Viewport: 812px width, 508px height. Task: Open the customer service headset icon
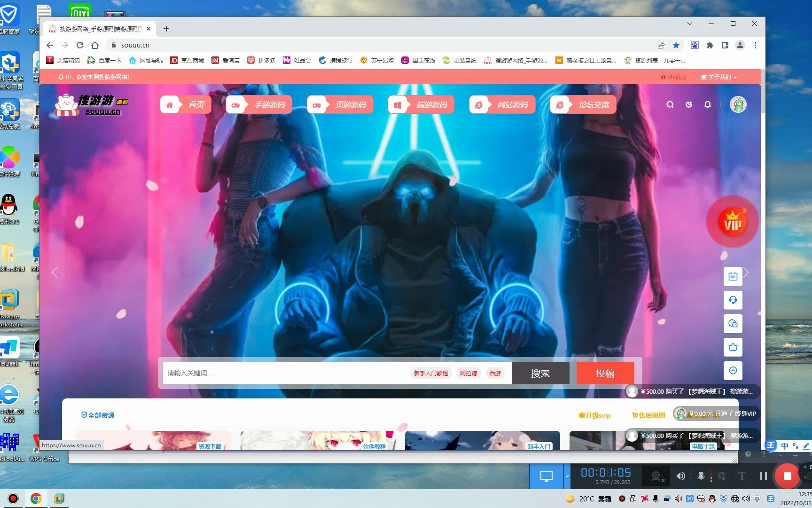tap(733, 300)
